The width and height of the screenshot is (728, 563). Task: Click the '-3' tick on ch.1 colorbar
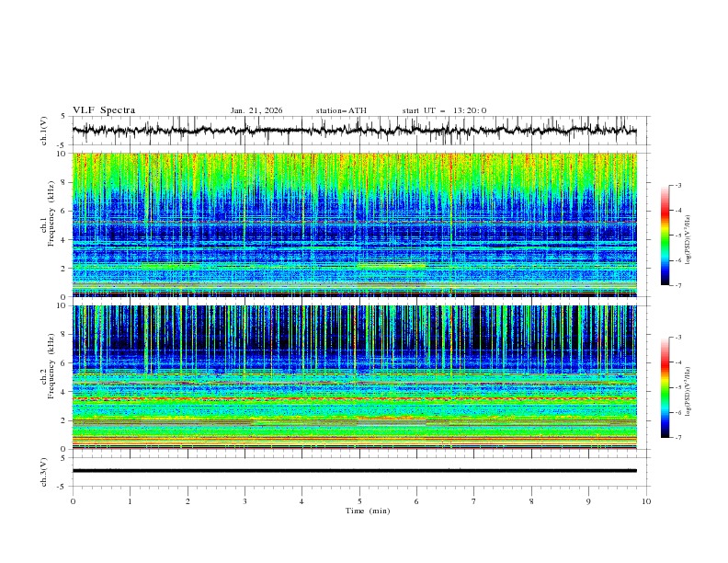coord(677,185)
